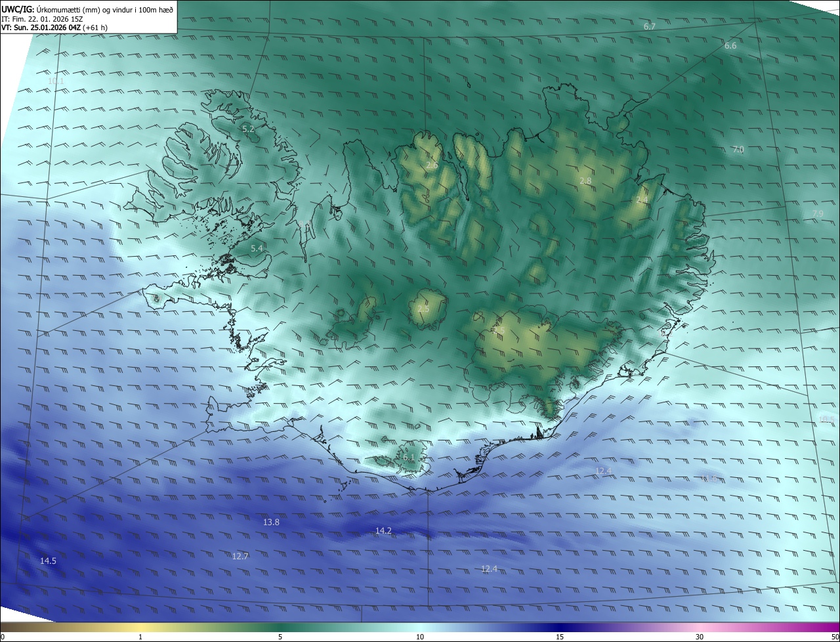840x642 pixels.
Task: Click the 5.4 value label
Action: (x=257, y=249)
